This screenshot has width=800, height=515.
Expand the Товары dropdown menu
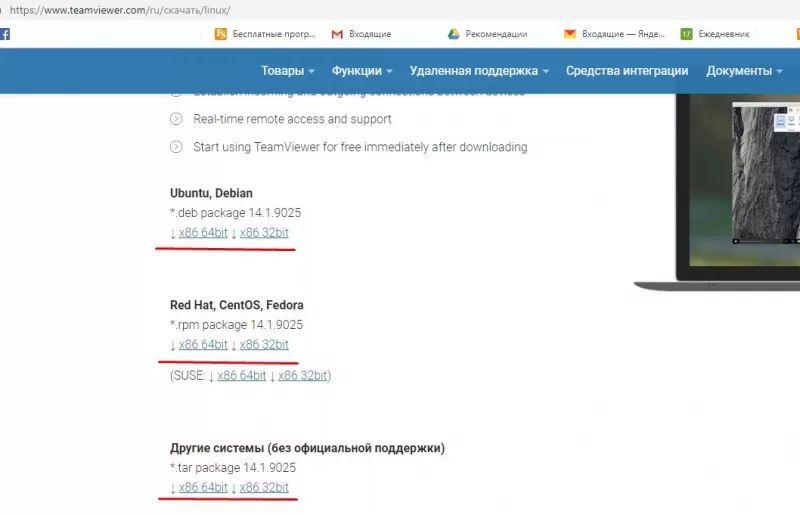click(x=288, y=71)
